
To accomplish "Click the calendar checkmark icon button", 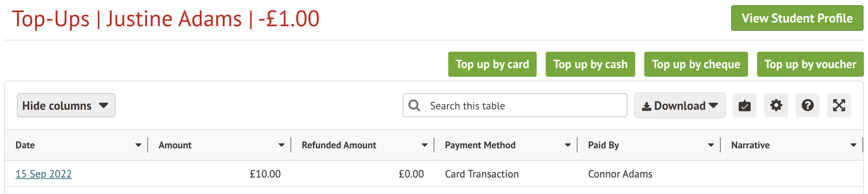I will [x=744, y=106].
